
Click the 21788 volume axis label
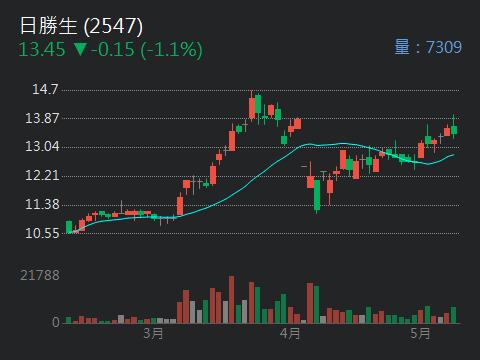coord(40,275)
